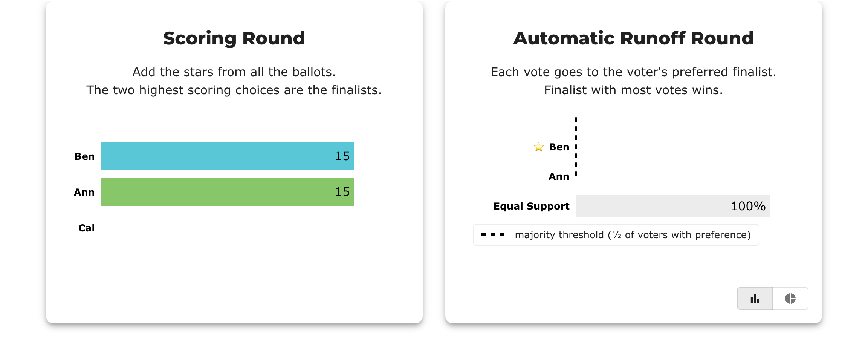Click the 100% Equal Support value
This screenshot has height=346, width=868.
click(x=748, y=206)
